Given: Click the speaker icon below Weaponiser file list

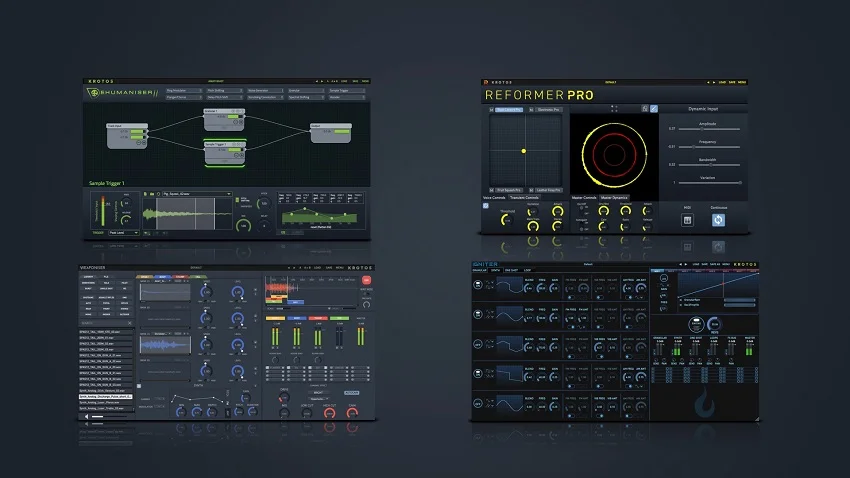Looking at the screenshot, I should (86, 417).
